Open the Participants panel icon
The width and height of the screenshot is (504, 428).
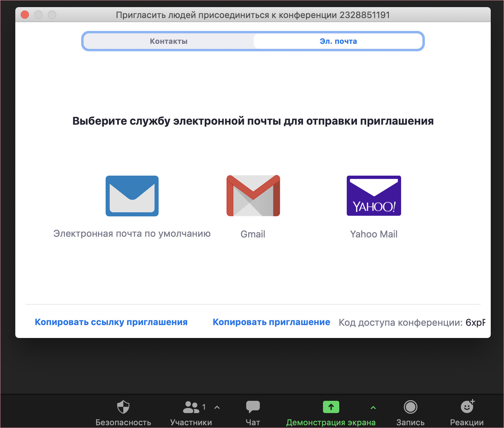click(191, 407)
